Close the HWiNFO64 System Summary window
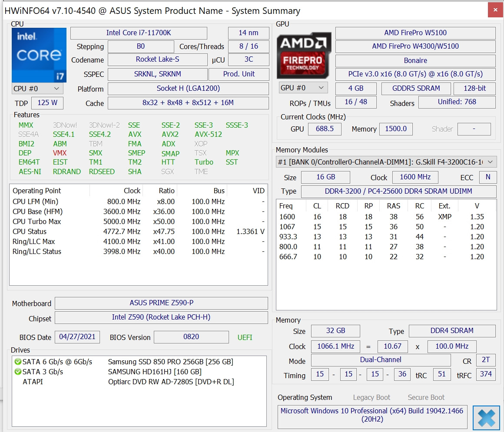 tap(495, 10)
